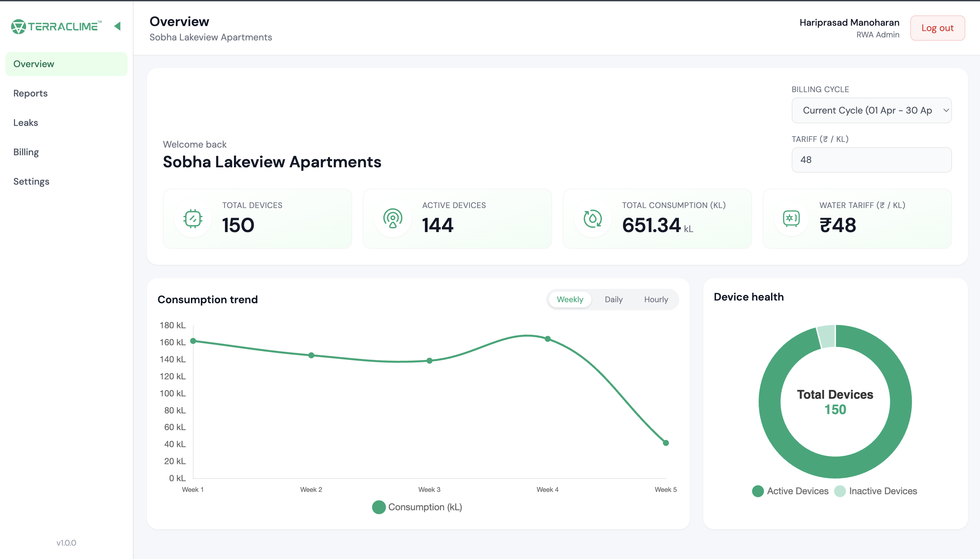Open the Settings page
The height and width of the screenshot is (559, 980).
pyautogui.click(x=66, y=182)
